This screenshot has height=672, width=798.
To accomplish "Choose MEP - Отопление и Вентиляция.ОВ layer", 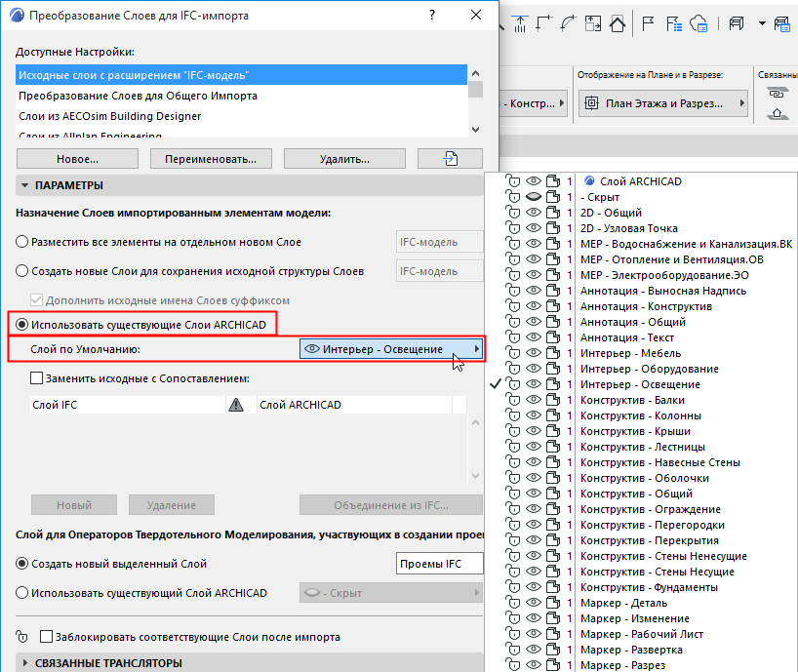I will pos(672,259).
